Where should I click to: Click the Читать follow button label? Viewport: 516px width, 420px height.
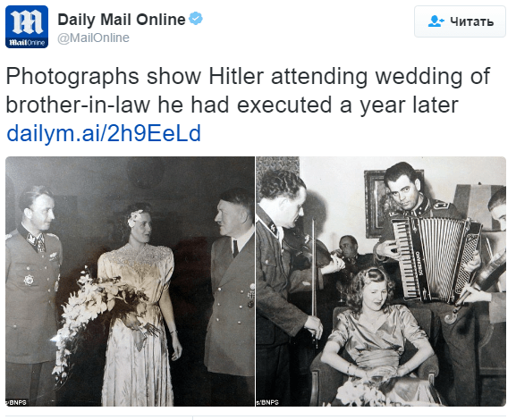472,21
